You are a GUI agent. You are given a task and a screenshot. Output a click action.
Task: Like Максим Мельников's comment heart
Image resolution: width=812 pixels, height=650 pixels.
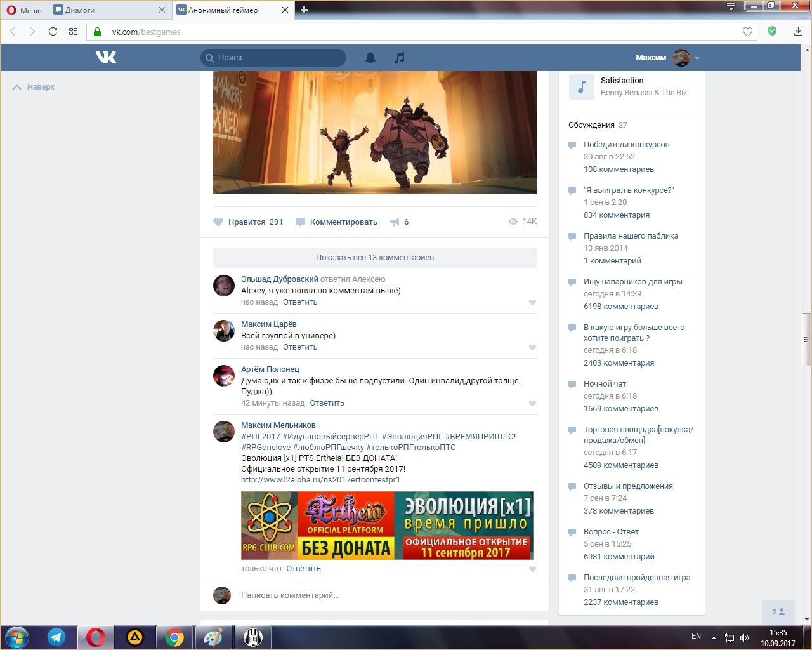click(532, 569)
